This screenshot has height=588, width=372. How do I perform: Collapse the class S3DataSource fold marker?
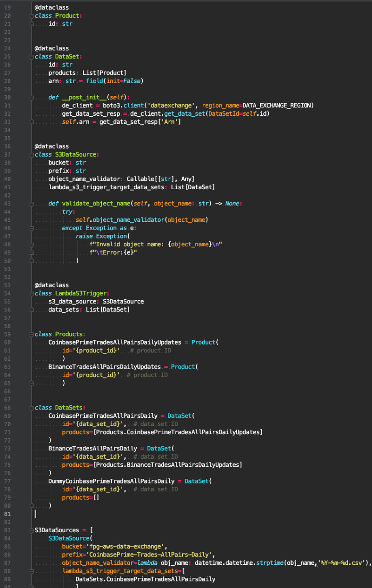click(x=31, y=155)
